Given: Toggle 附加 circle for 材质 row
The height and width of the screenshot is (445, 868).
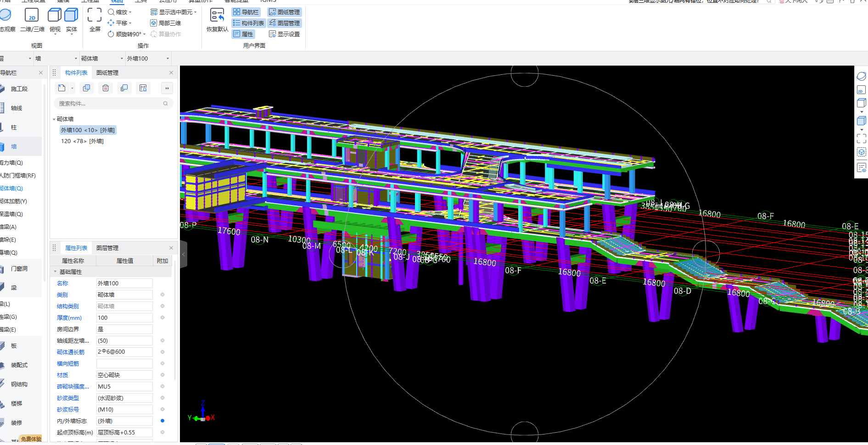Looking at the screenshot, I should [162, 375].
